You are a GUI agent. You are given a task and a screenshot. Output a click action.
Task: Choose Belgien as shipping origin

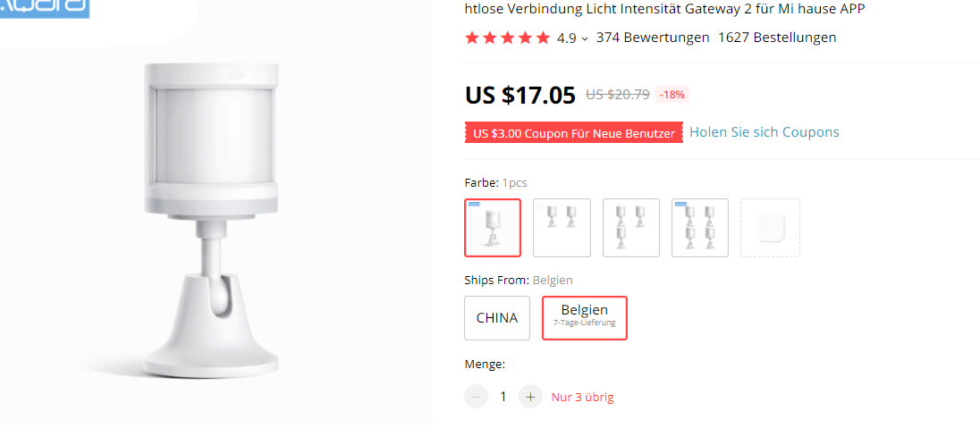click(585, 318)
